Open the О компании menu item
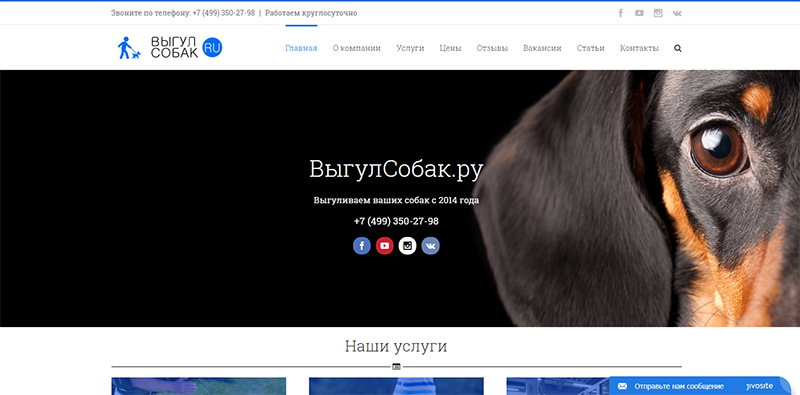Viewport: 800px width, 395px height. [357, 48]
